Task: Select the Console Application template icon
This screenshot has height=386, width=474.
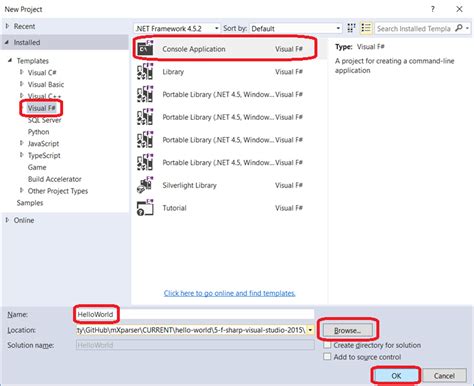Action: [145, 48]
